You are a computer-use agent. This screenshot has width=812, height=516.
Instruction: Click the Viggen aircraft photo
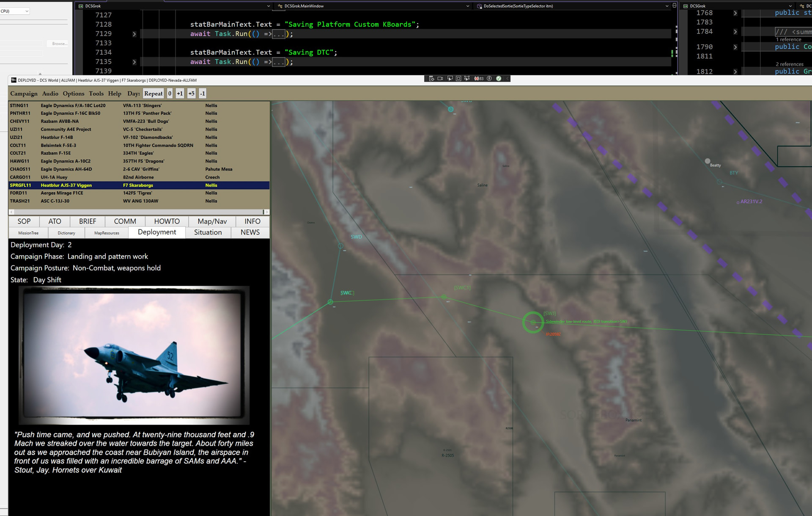coord(134,355)
